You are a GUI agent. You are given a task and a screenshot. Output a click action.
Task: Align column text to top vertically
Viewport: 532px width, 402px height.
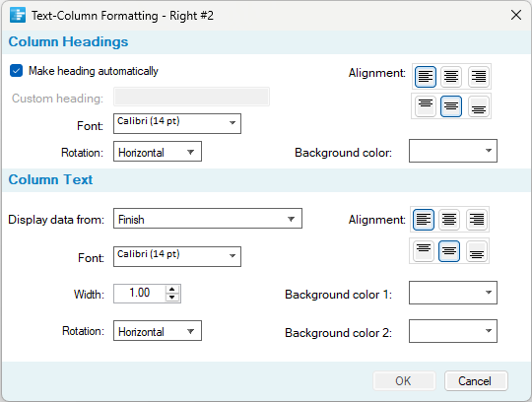click(x=424, y=251)
